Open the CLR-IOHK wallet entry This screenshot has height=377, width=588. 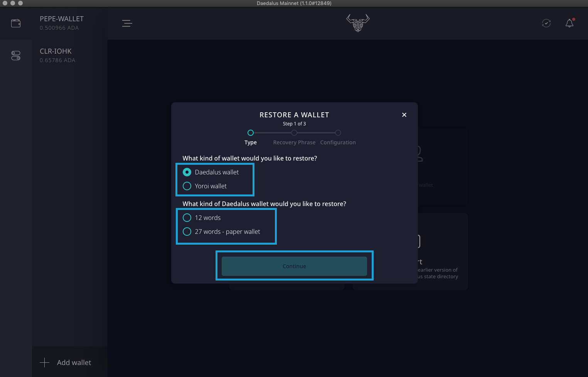[x=70, y=56]
